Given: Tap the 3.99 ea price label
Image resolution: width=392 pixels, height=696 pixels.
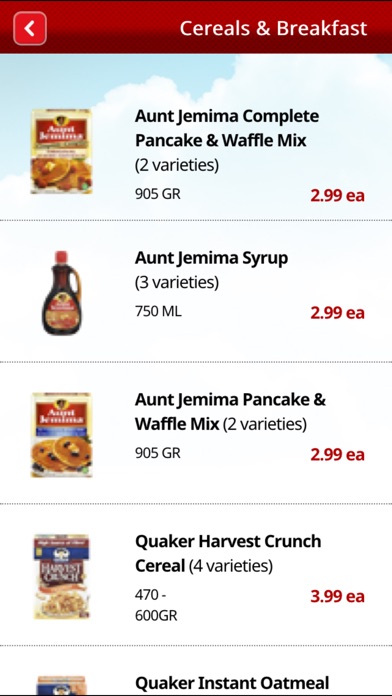Looking at the screenshot, I should coord(337,597).
